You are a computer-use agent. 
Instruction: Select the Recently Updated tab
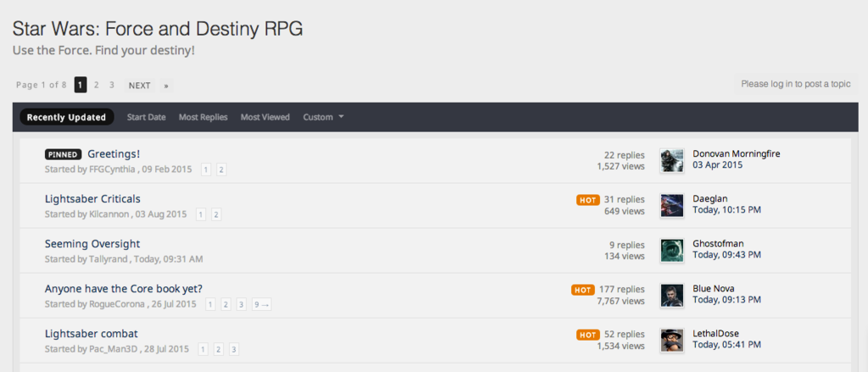[x=66, y=117]
